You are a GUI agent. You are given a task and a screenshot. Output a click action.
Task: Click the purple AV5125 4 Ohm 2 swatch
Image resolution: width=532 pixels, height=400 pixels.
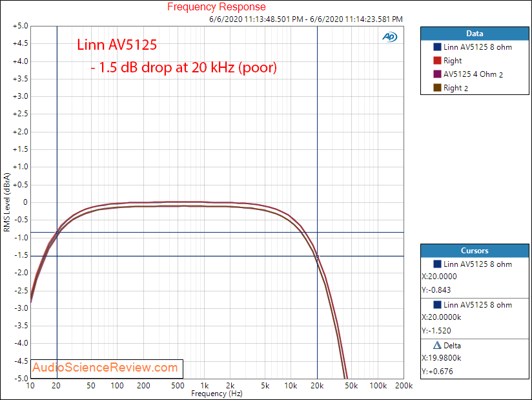pos(437,74)
